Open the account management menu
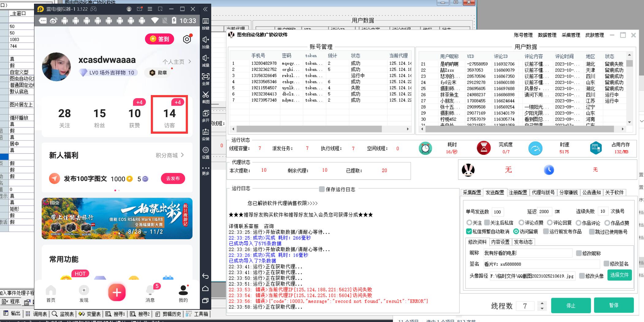This screenshot has width=644, height=322. pyautogui.click(x=523, y=35)
